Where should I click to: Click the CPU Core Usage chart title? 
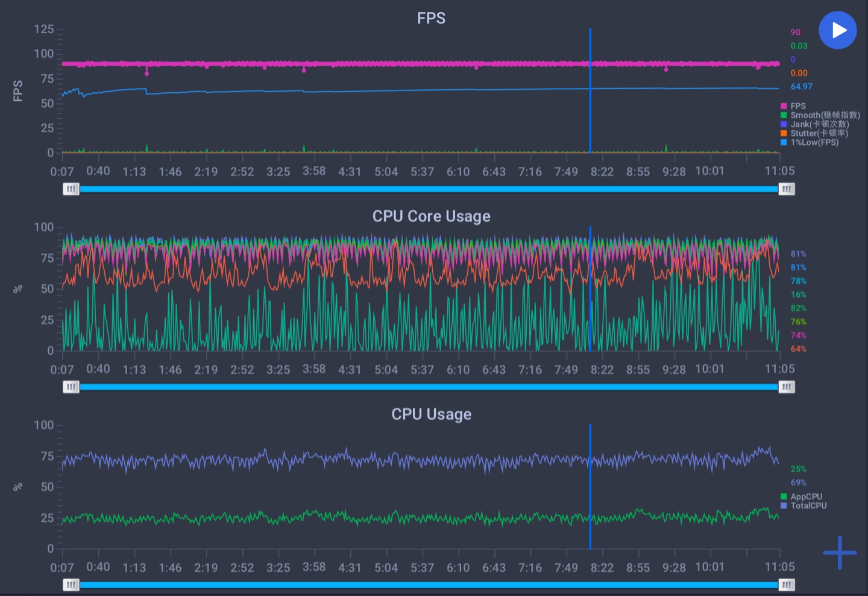[x=431, y=216]
